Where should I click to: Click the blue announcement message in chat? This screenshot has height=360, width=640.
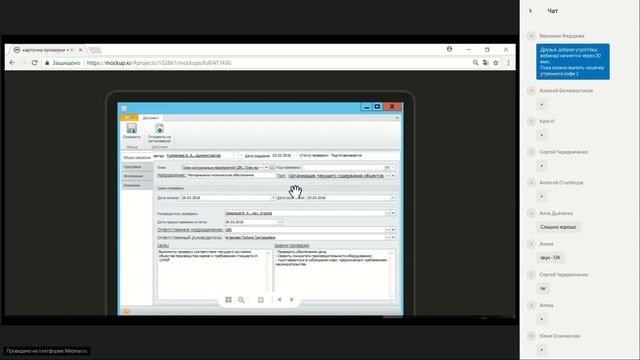click(573, 62)
